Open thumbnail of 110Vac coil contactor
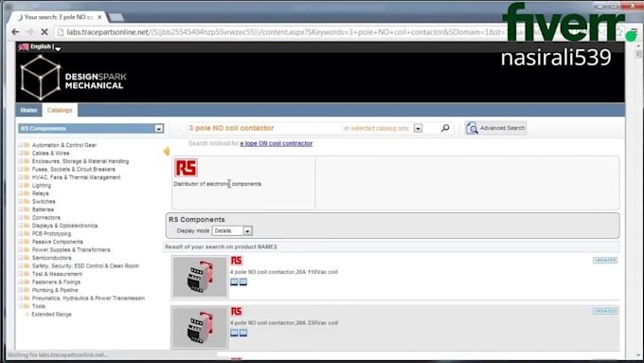Image resolution: width=644 pixels, height=363 pixels. [200, 277]
